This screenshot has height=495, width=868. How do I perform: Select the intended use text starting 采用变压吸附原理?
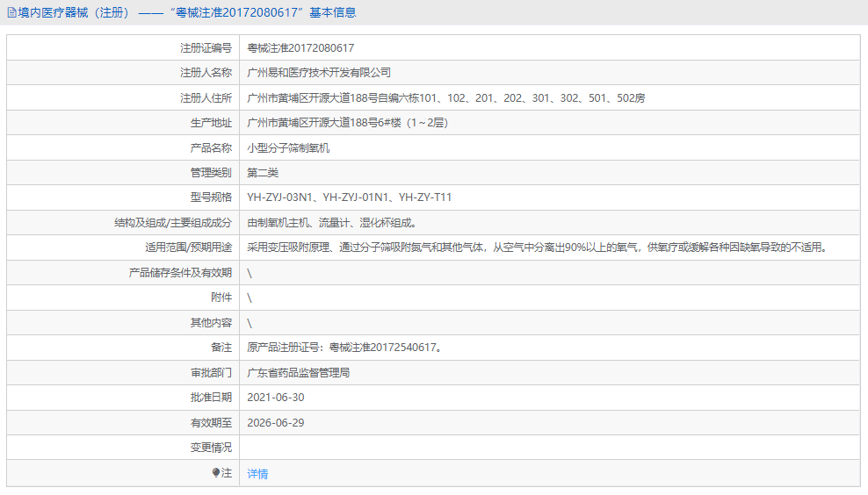[539, 247]
